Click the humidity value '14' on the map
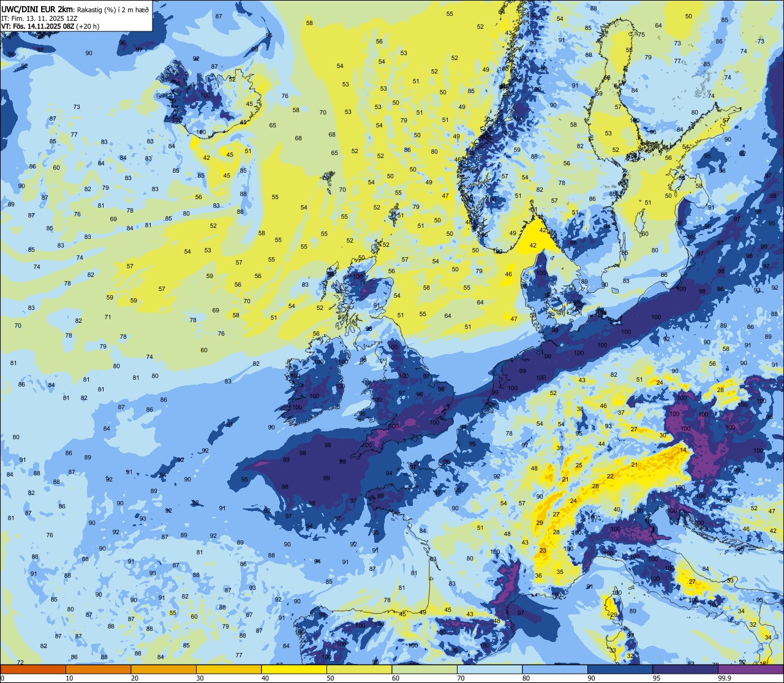The width and height of the screenshot is (784, 683). [683, 450]
